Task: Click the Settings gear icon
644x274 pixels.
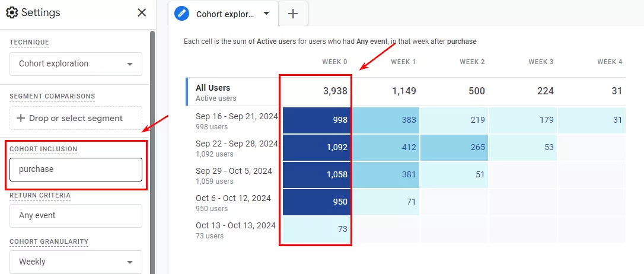Action: click(x=12, y=12)
